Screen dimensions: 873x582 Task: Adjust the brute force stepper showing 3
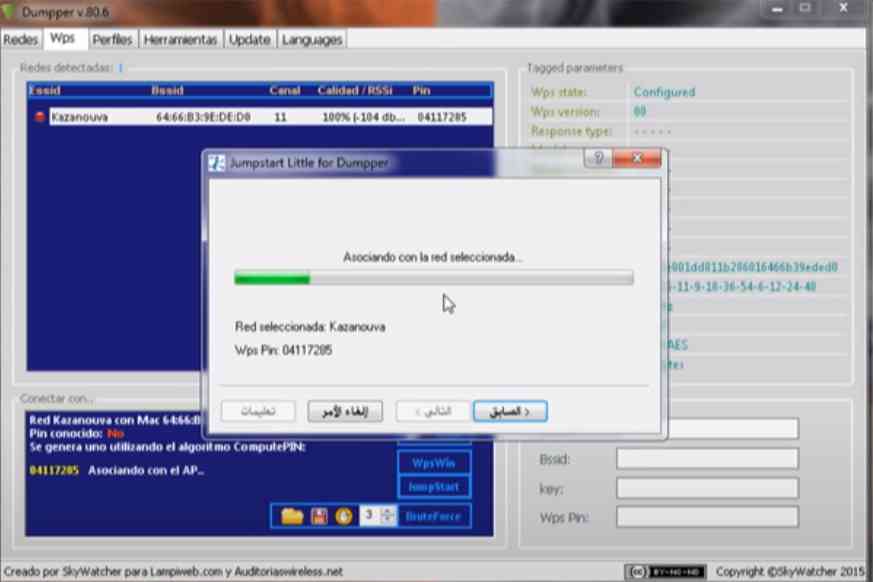pyautogui.click(x=388, y=516)
